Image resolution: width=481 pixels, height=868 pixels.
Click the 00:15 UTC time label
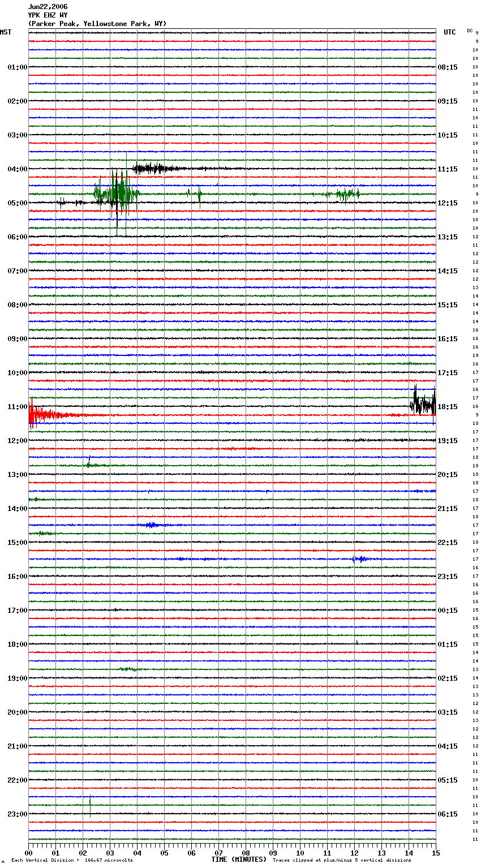448,611
